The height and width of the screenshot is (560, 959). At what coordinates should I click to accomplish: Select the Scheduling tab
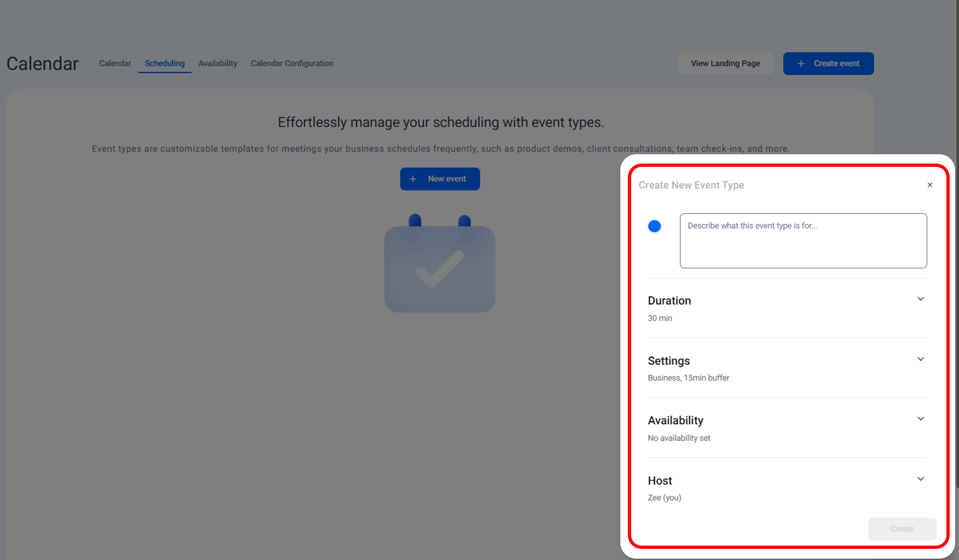tap(165, 63)
